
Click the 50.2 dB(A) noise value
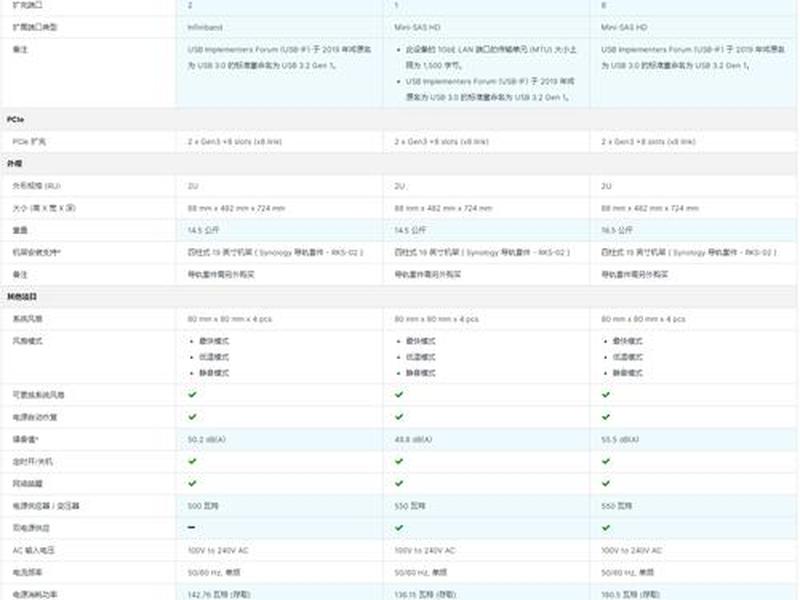coord(207,439)
